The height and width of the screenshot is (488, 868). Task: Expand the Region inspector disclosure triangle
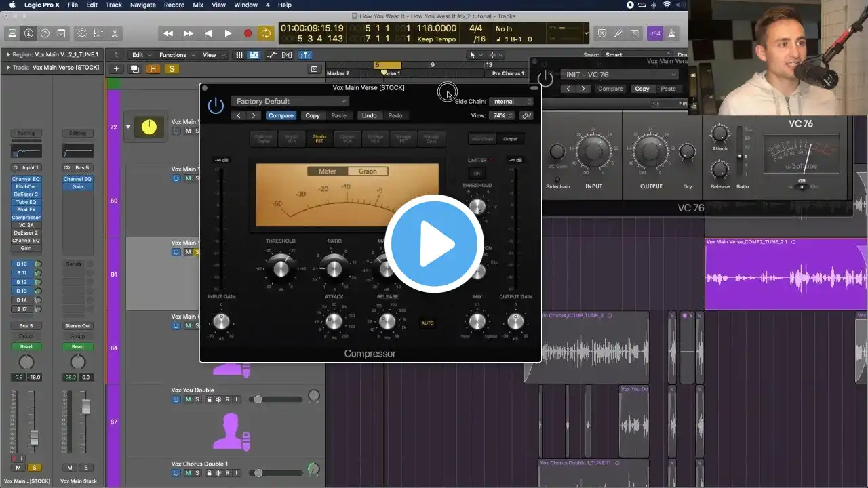point(8,55)
